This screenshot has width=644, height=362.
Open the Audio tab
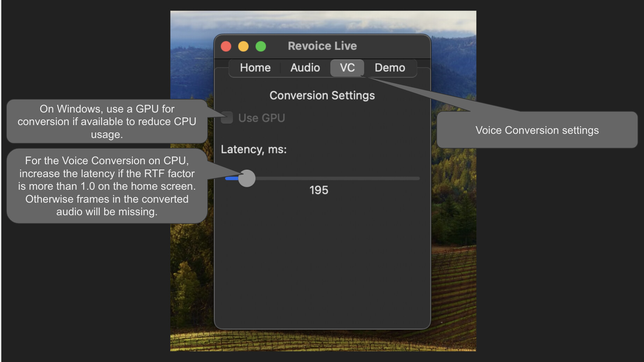[304, 68]
